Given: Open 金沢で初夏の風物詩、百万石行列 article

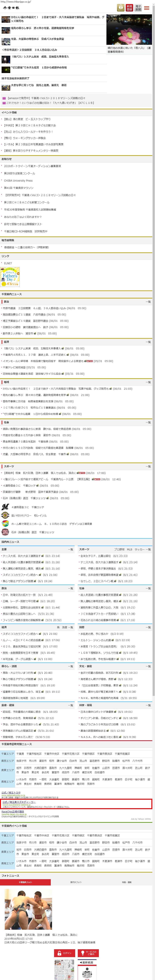Looking at the screenshot, I should tap(99, 673).
